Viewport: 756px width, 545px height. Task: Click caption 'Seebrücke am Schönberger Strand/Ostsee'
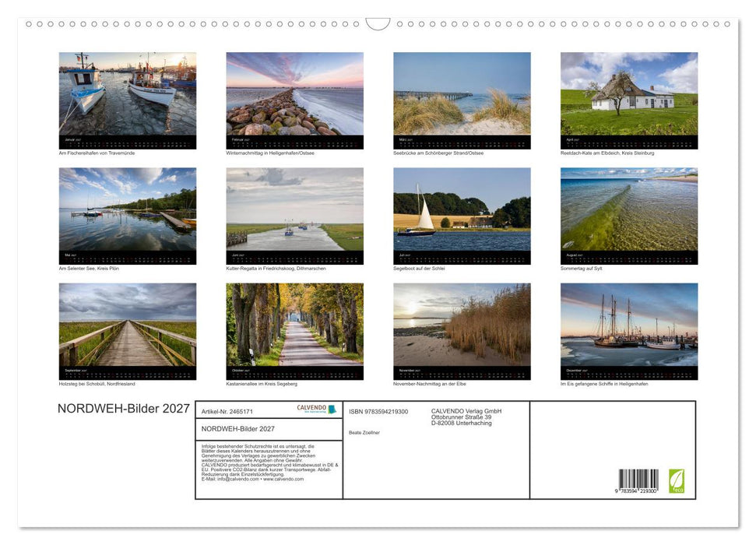coord(438,153)
